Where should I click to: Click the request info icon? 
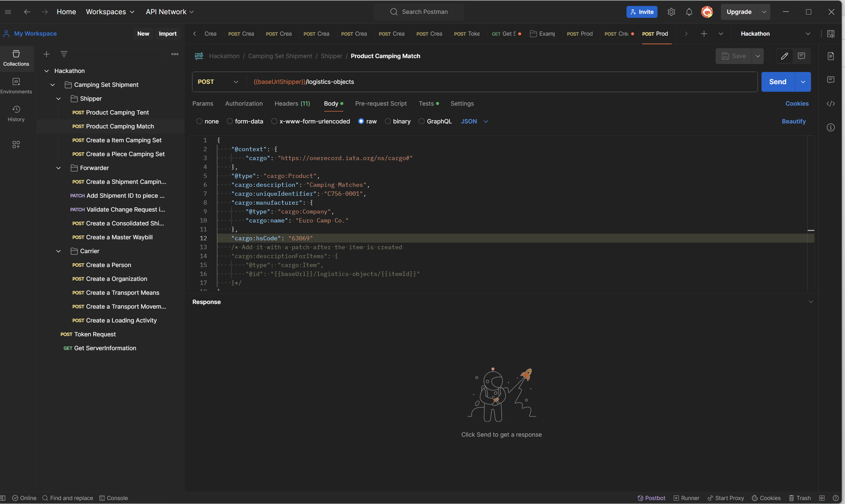tap(830, 128)
